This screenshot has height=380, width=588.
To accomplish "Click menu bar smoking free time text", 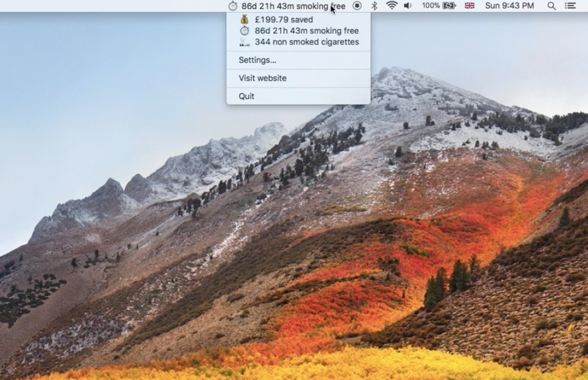I will coord(293,6).
